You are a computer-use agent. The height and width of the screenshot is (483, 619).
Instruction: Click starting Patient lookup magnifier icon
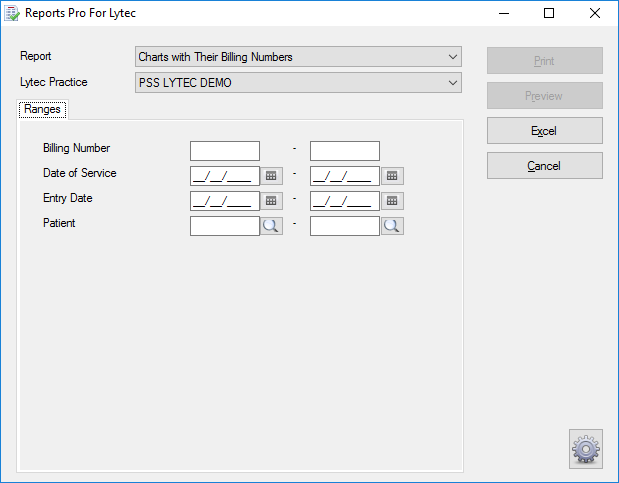(271, 226)
